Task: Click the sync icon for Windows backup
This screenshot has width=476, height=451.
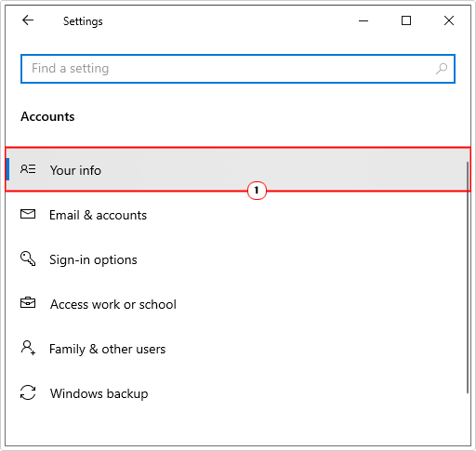Action: [x=28, y=392]
